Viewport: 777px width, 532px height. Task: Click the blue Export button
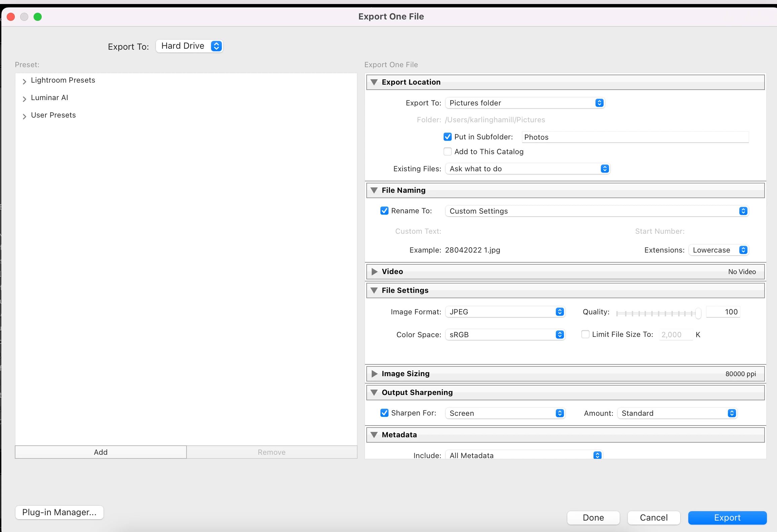coord(727,518)
